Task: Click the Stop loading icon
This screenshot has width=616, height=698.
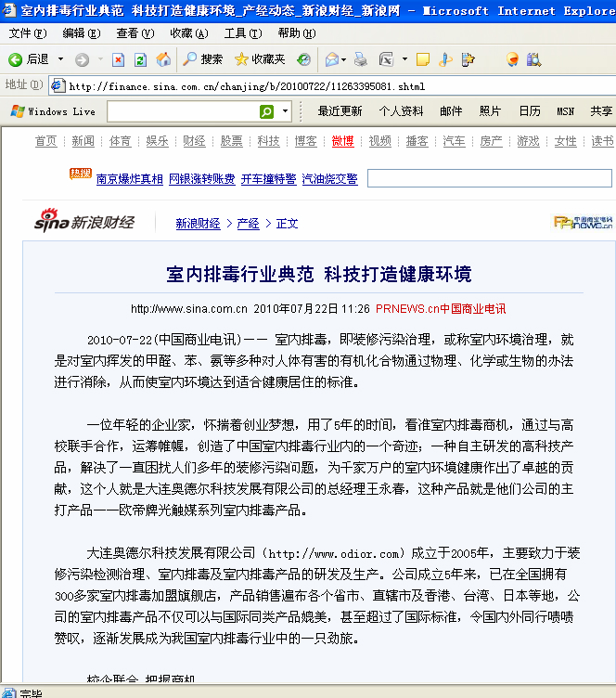Action: click(118, 59)
